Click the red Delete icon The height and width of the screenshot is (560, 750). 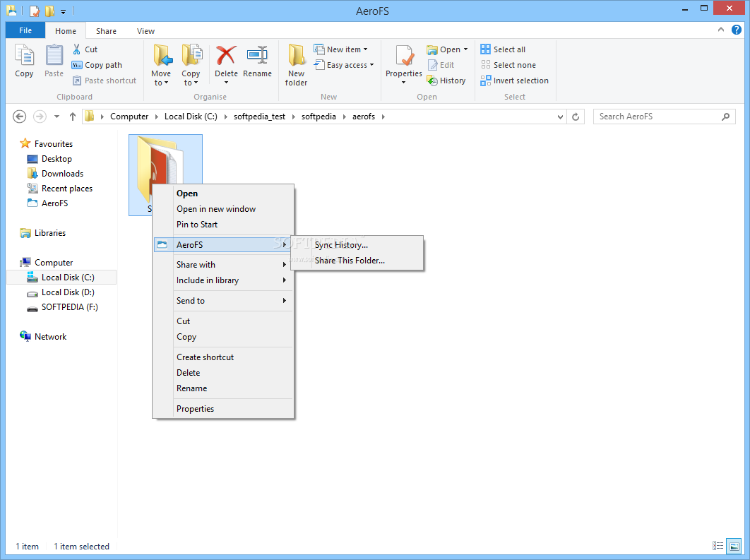pyautogui.click(x=226, y=56)
